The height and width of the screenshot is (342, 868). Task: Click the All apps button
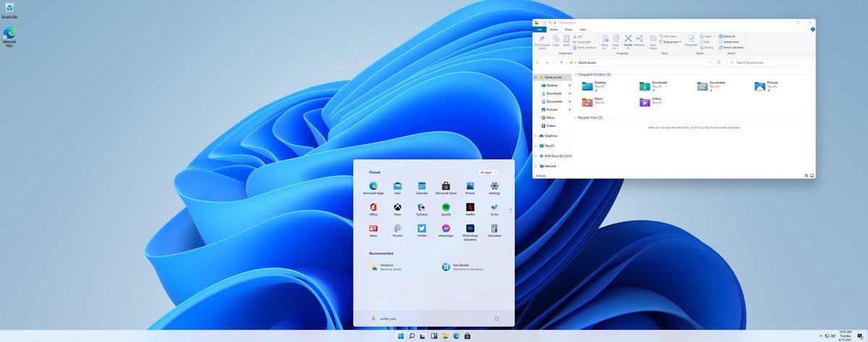488,172
